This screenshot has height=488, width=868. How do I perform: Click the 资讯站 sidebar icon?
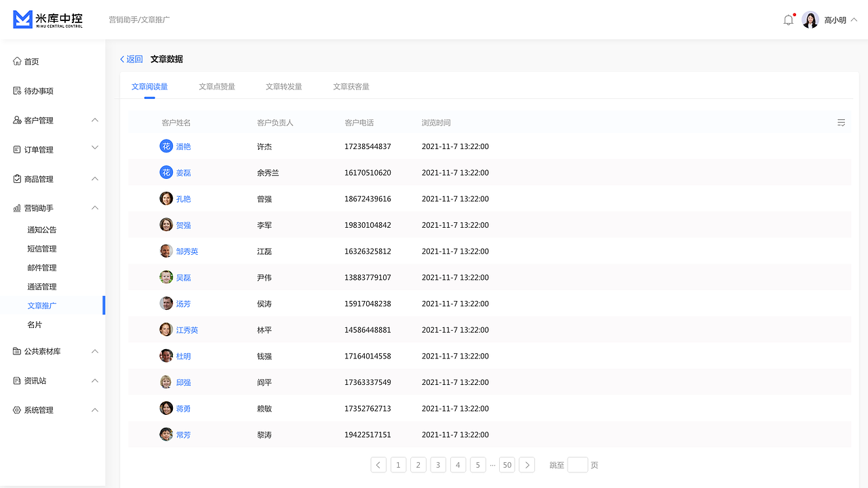[17, 381]
